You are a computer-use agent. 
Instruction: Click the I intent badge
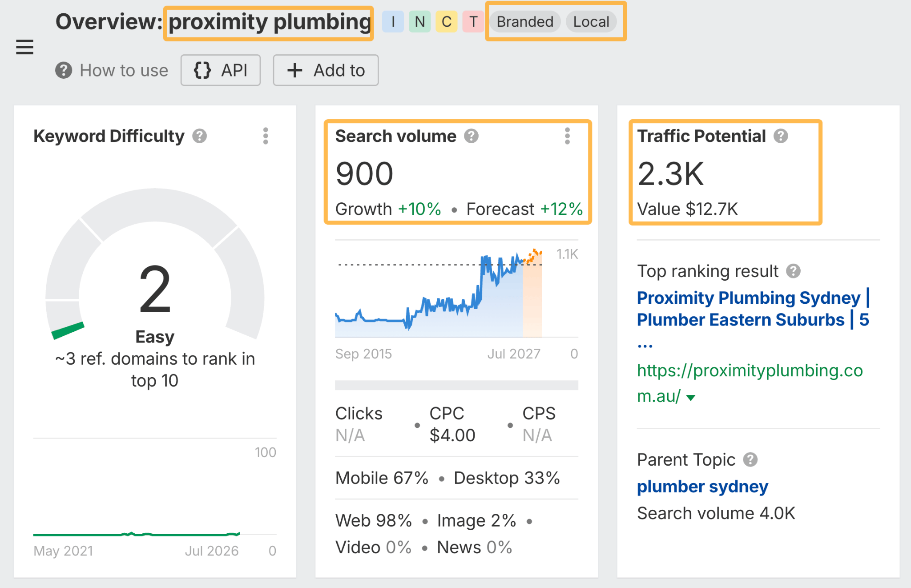pyautogui.click(x=393, y=22)
